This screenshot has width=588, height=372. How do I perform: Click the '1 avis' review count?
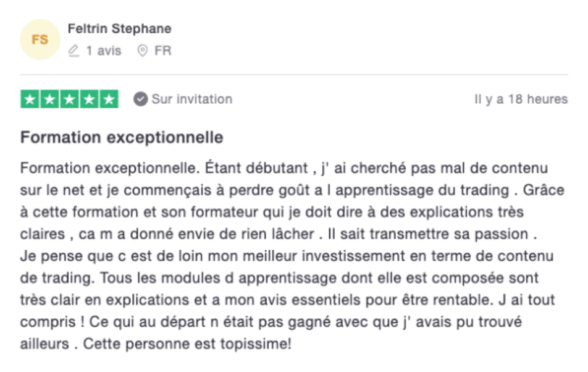[x=104, y=51]
